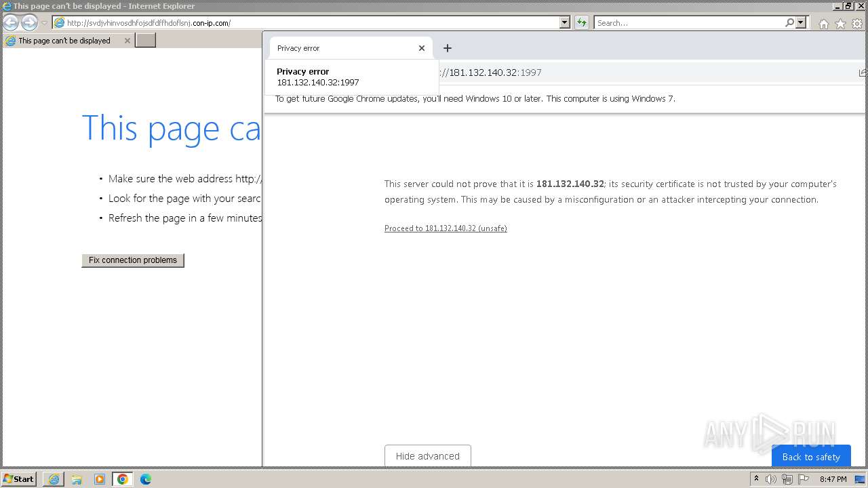Click the search magnifier icon
Image resolution: width=868 pixels, height=488 pixels.
pyautogui.click(x=789, y=23)
